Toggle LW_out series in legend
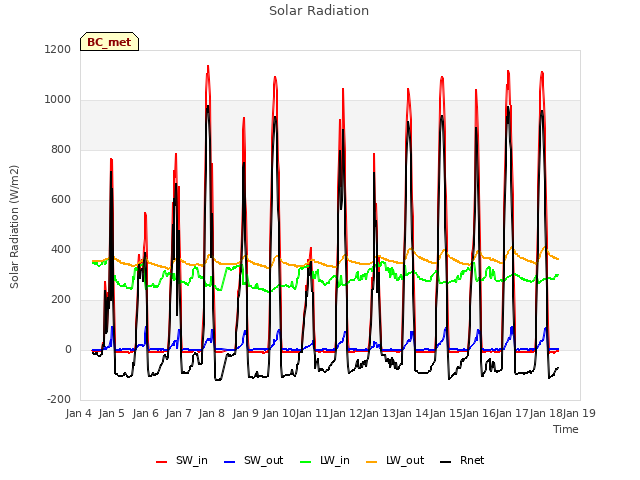This screenshot has width=640, height=480. [x=395, y=460]
